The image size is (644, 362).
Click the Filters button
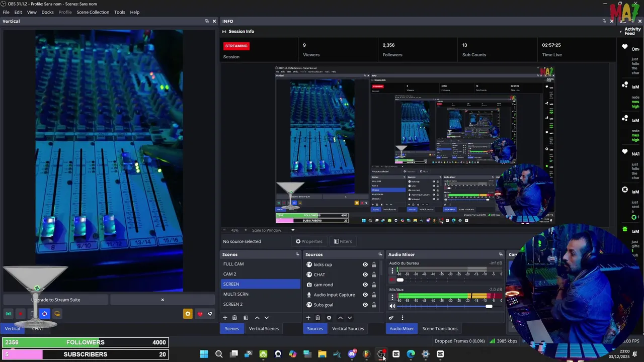(x=343, y=241)
